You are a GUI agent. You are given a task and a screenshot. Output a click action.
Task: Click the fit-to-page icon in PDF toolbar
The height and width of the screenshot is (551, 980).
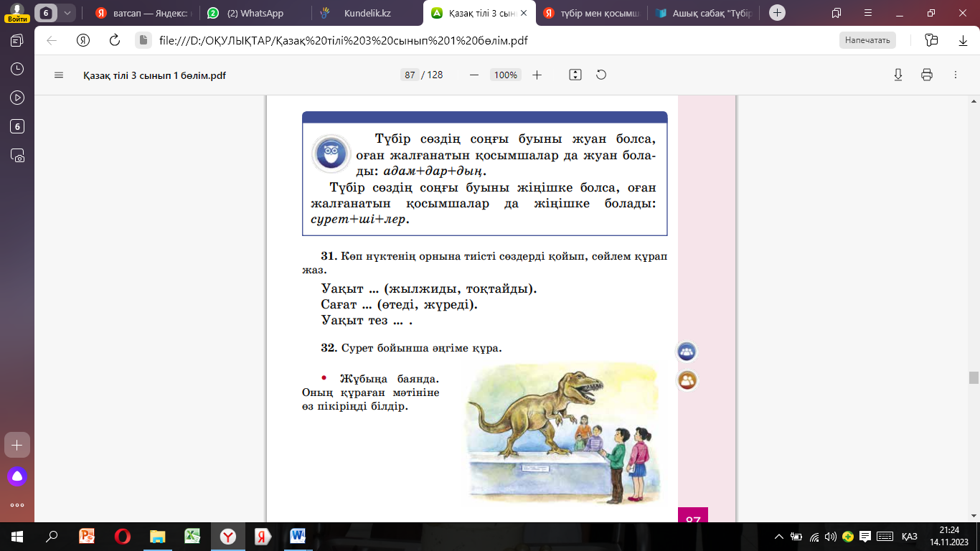point(575,75)
